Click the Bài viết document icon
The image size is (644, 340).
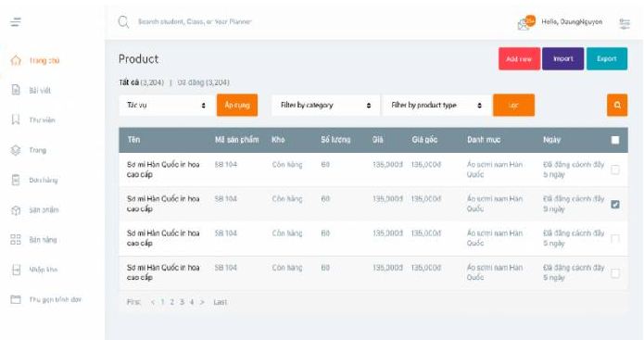click(x=16, y=90)
